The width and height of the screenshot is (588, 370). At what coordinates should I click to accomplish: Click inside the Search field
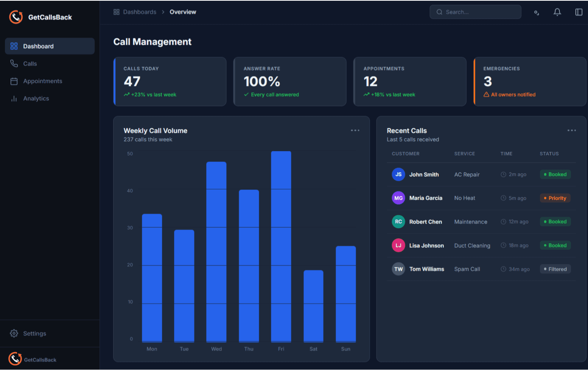click(x=475, y=12)
